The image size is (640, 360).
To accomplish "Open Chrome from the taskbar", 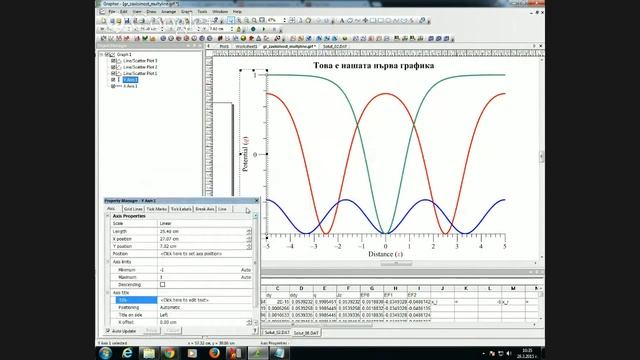I will pos(170,353).
